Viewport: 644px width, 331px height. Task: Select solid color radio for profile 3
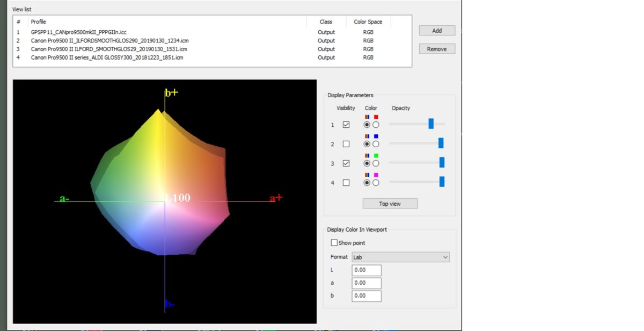tap(376, 163)
